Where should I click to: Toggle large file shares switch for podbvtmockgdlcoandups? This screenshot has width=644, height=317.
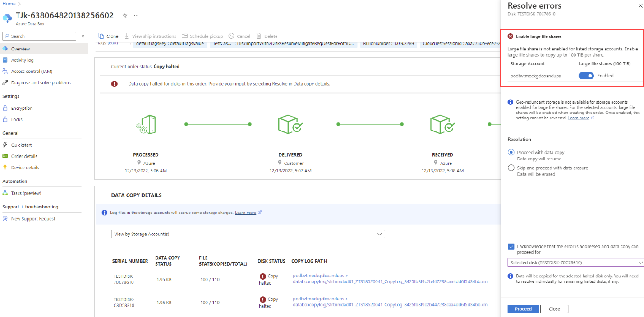coord(586,76)
